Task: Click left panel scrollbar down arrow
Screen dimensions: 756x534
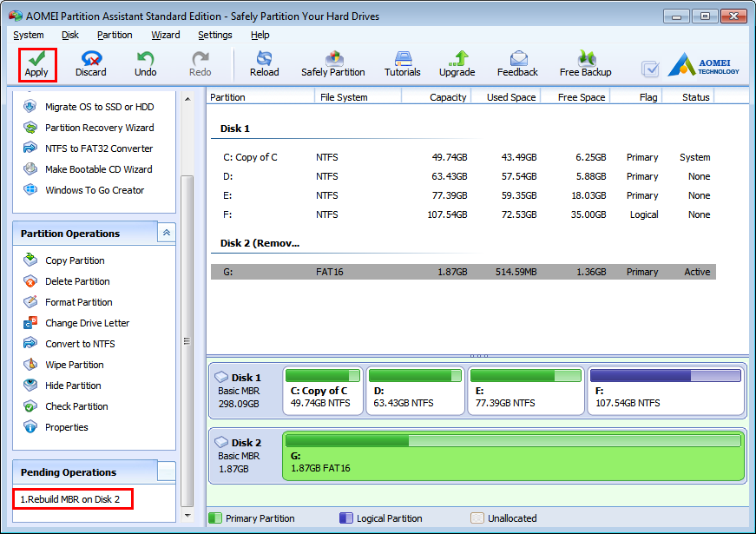Action: 187,516
